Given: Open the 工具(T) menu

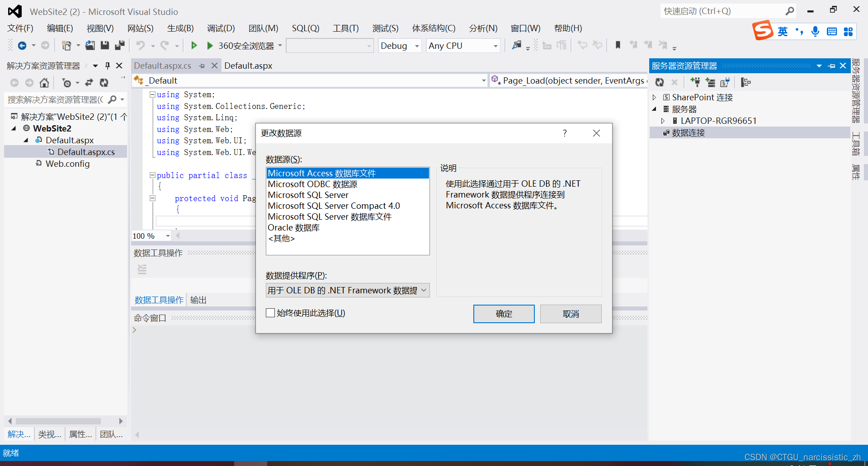Looking at the screenshot, I should click(346, 28).
